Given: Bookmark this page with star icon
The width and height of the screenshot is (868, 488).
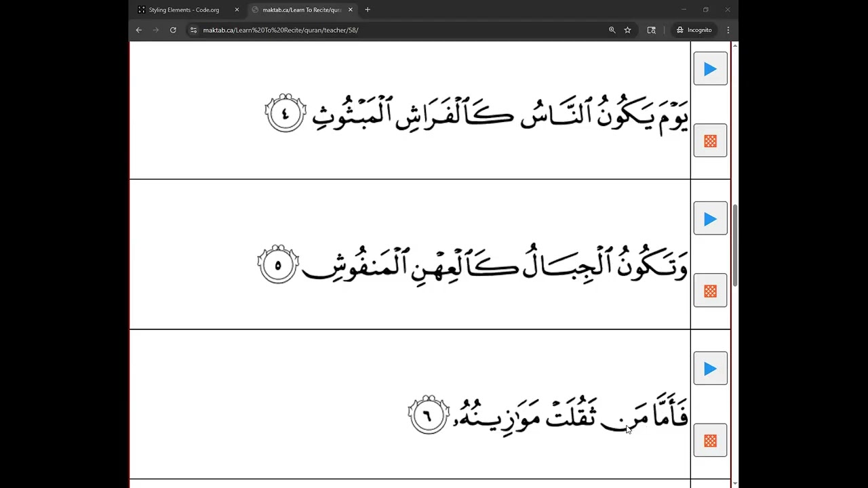Looking at the screenshot, I should 627,30.
